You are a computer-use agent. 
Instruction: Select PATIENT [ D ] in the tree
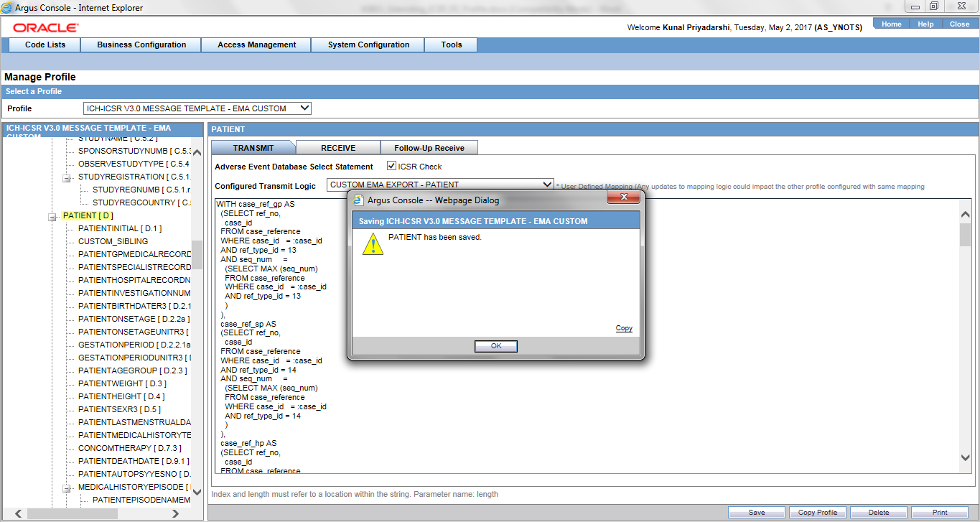coord(88,215)
